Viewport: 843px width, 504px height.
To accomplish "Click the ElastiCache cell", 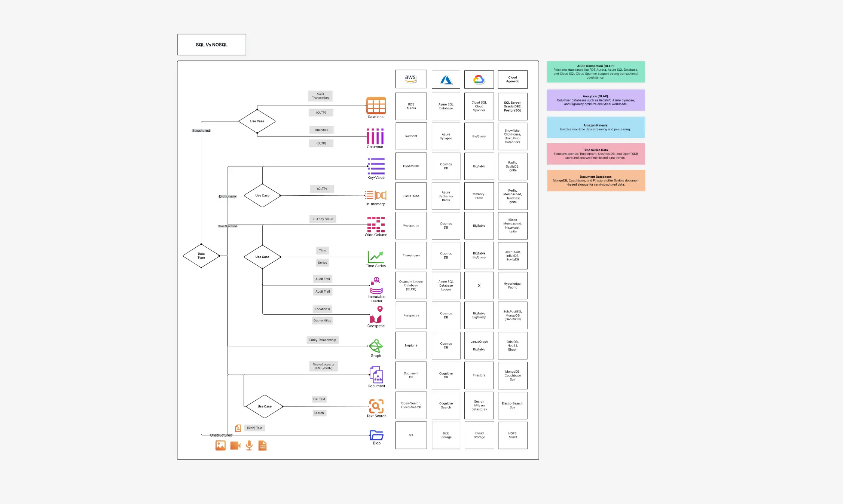I will point(411,196).
